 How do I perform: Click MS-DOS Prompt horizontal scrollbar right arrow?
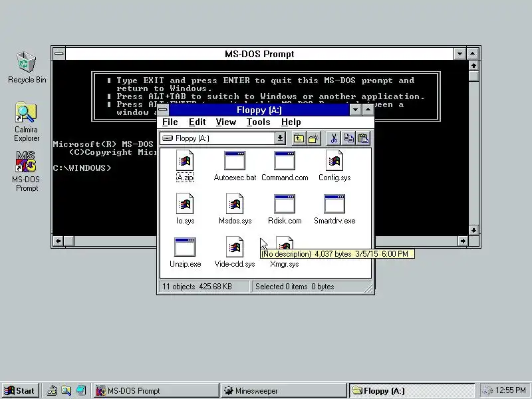point(463,241)
